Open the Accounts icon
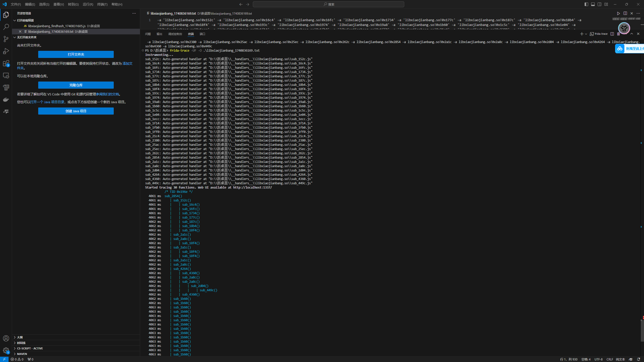 [6, 338]
